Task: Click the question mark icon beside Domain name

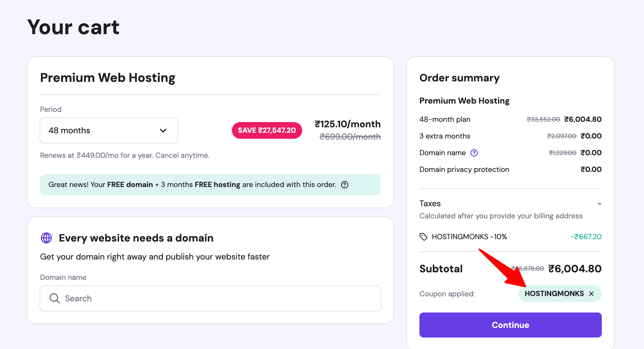Action: [474, 153]
